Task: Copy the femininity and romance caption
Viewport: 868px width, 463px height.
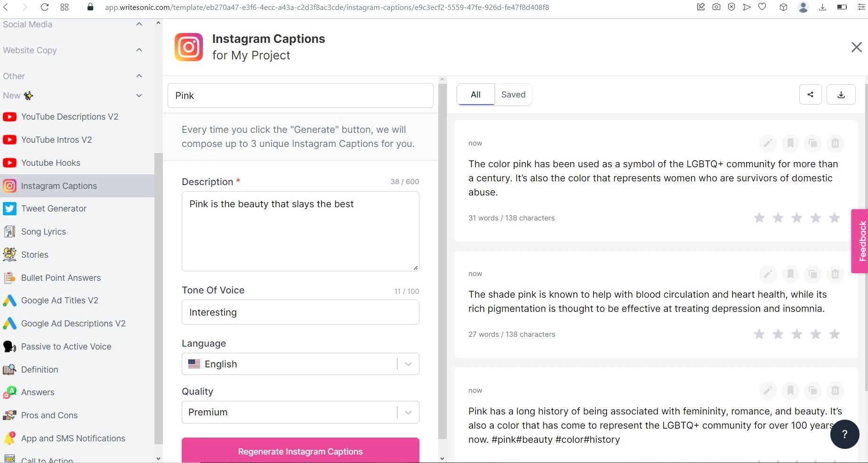Action: (x=813, y=390)
